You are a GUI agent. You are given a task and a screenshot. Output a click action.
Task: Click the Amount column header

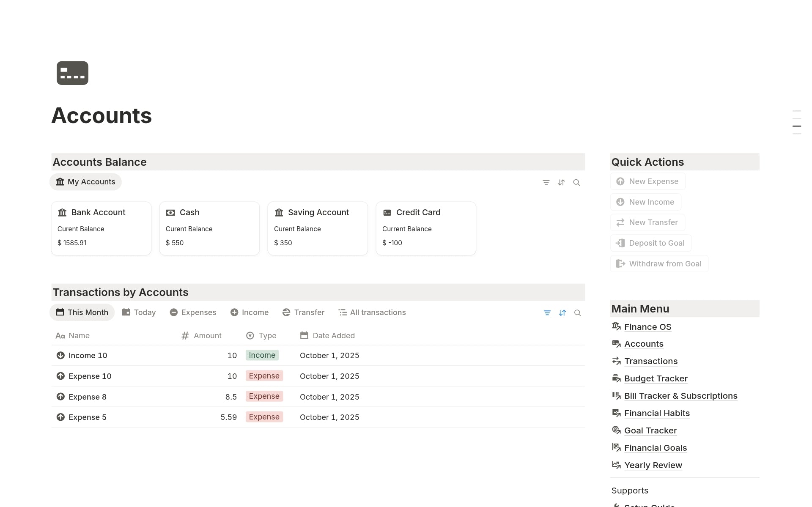[207, 336]
